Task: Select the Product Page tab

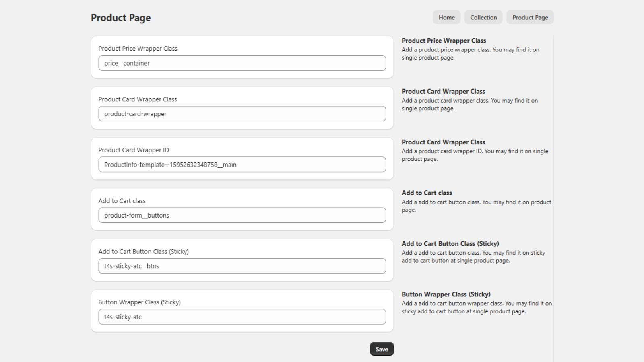Action: (x=530, y=17)
